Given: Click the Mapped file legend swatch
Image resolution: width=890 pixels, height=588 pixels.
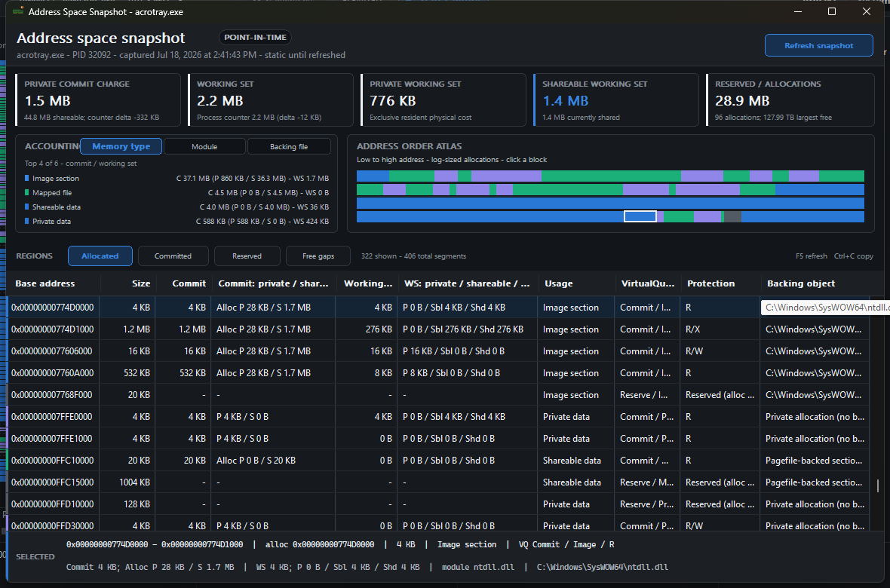Looking at the screenshot, I should point(26,192).
